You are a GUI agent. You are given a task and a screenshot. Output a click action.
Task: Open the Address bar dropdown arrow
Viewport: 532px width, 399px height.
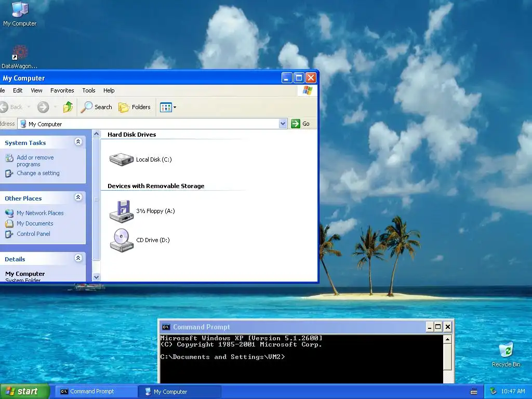coord(283,124)
